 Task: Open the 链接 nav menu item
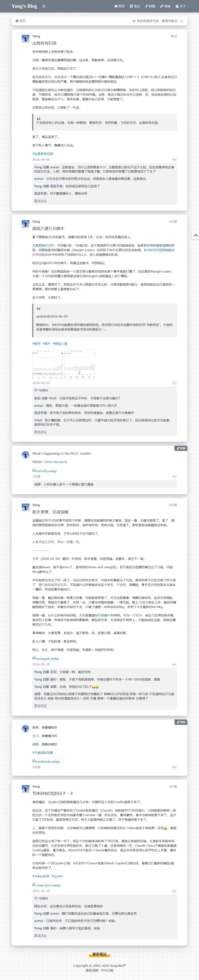[x=165, y=6]
